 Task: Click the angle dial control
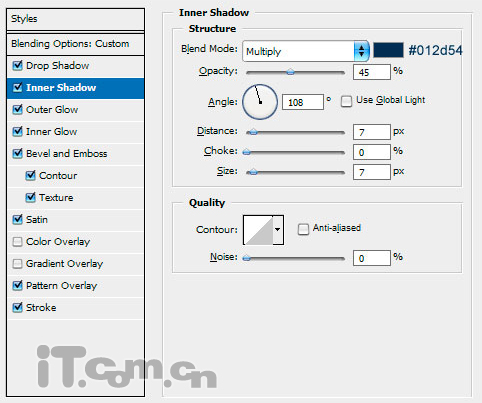(260, 102)
